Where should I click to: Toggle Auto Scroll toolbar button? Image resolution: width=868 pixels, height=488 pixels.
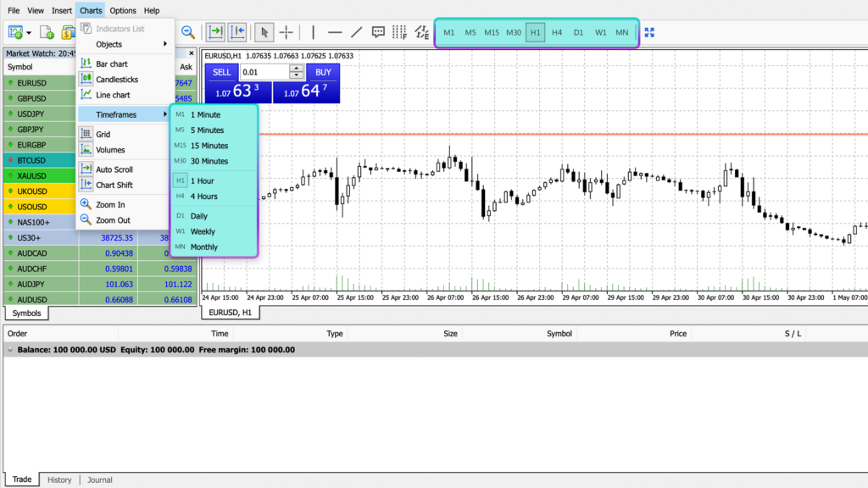coord(215,33)
